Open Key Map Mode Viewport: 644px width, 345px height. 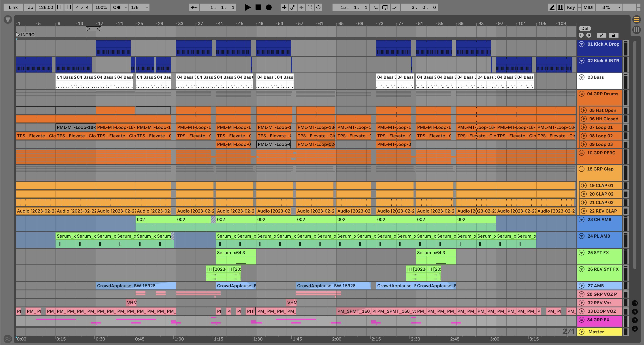(x=571, y=8)
